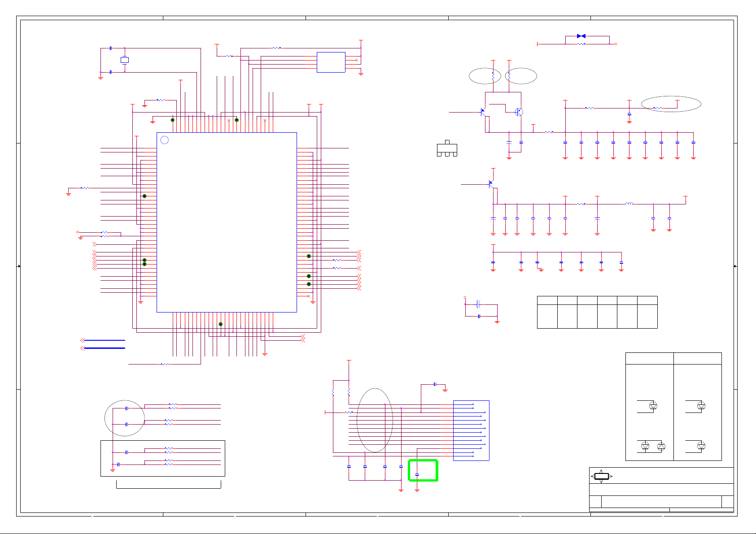Image resolution: width=756 pixels, height=534 pixels.
Task: Select the circle annotation around two capacitors
Action: point(125,418)
